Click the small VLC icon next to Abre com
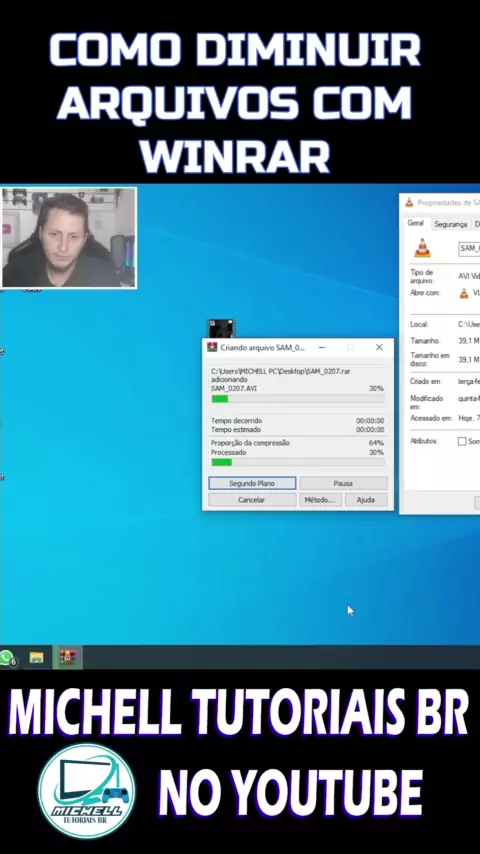Viewport: 480px width, 854px height. click(464, 293)
